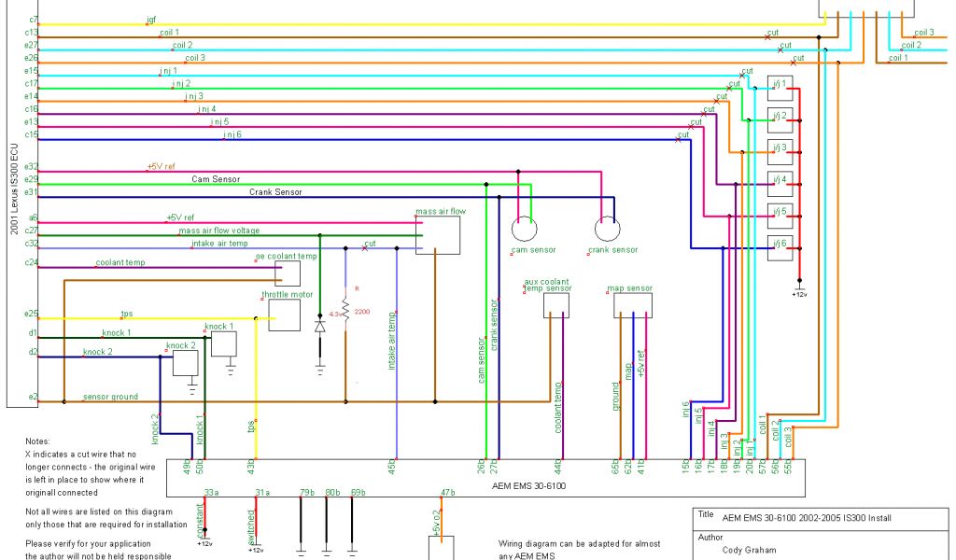The image size is (956, 560).
Task: Click the knock 1 sensor box
Action: pyautogui.click(x=223, y=344)
